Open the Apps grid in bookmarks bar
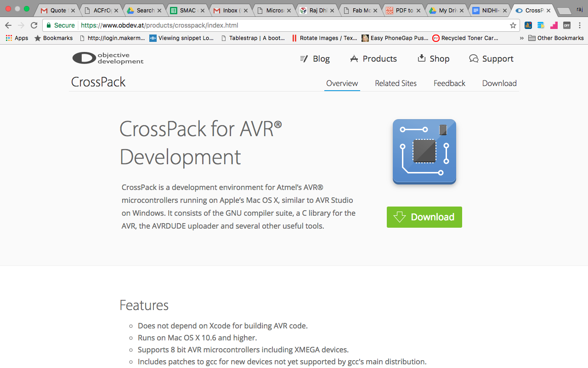The height and width of the screenshot is (368, 588). click(x=17, y=38)
